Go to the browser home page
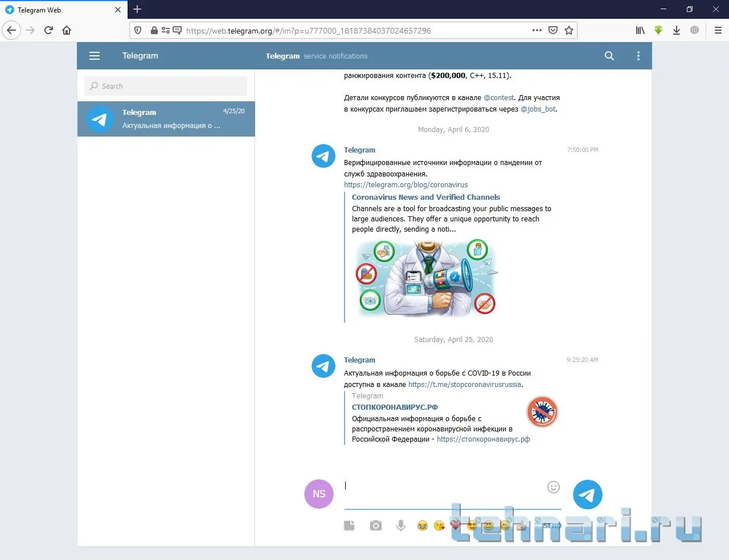The width and height of the screenshot is (729, 560). click(67, 30)
